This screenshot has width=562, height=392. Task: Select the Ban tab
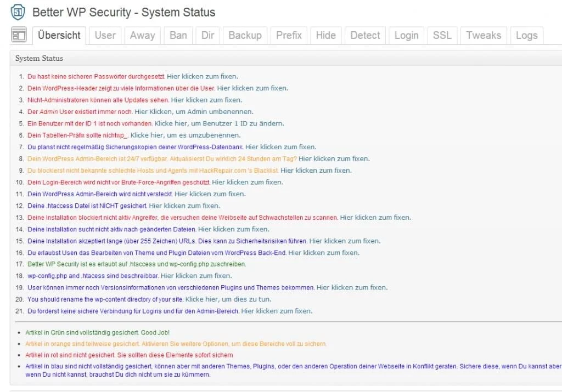[178, 35]
